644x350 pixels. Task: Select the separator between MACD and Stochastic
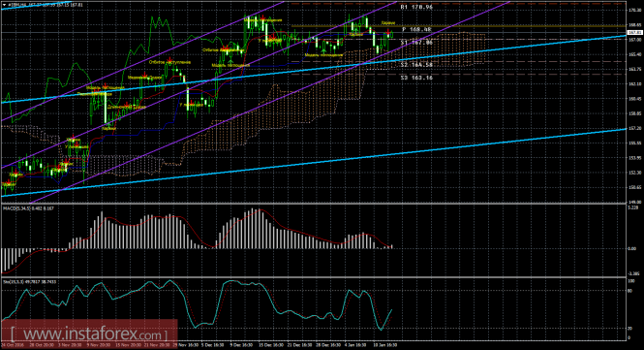click(x=314, y=277)
